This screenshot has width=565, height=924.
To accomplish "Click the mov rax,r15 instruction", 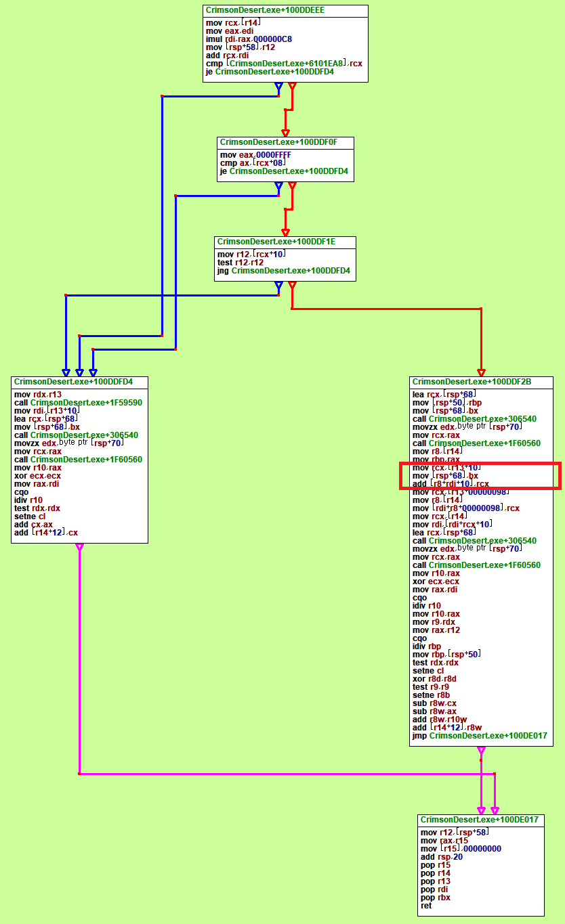I will pos(444,841).
